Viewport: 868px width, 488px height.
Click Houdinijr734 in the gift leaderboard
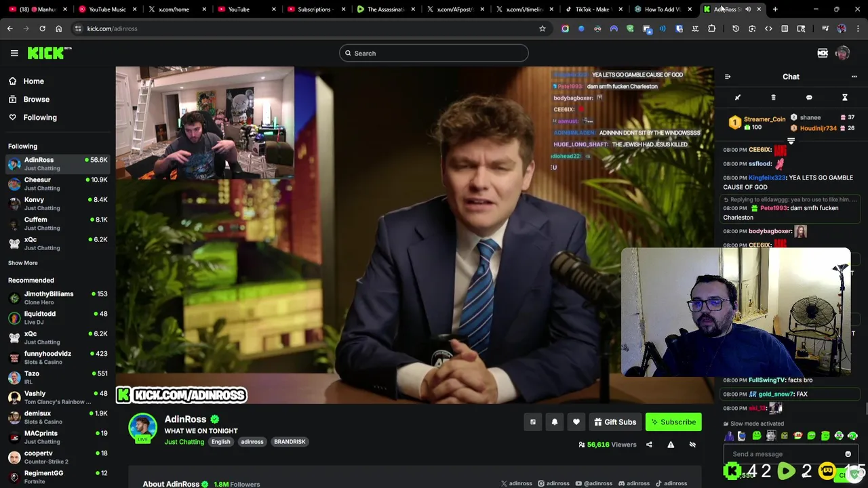click(818, 128)
